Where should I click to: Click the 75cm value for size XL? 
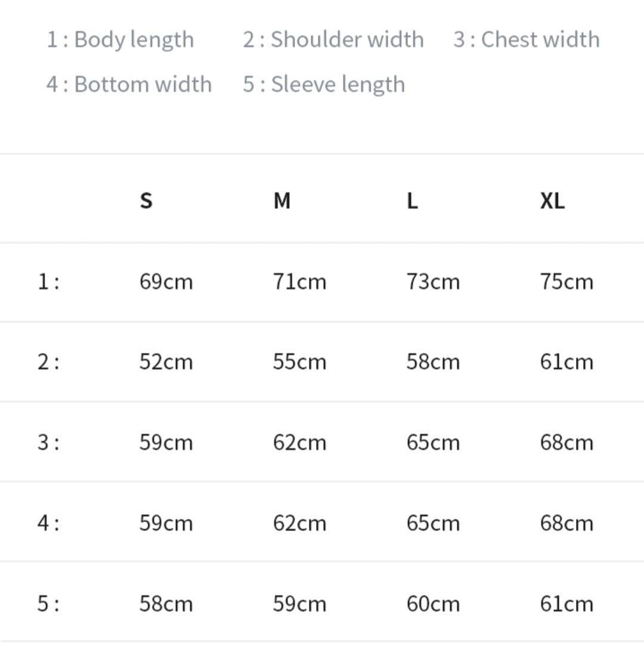566,281
